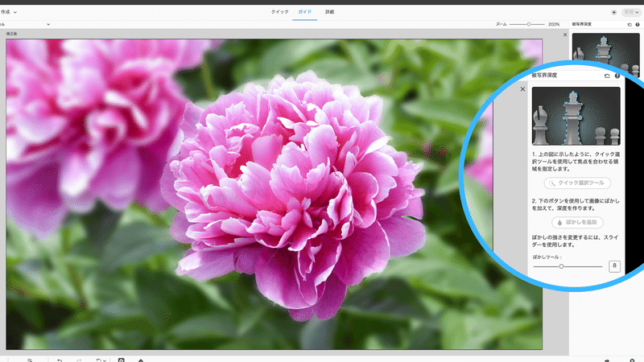Viewport: 644px width, 362px height.
Task: Click the X icon inside the magnified callout
Action: (x=522, y=89)
